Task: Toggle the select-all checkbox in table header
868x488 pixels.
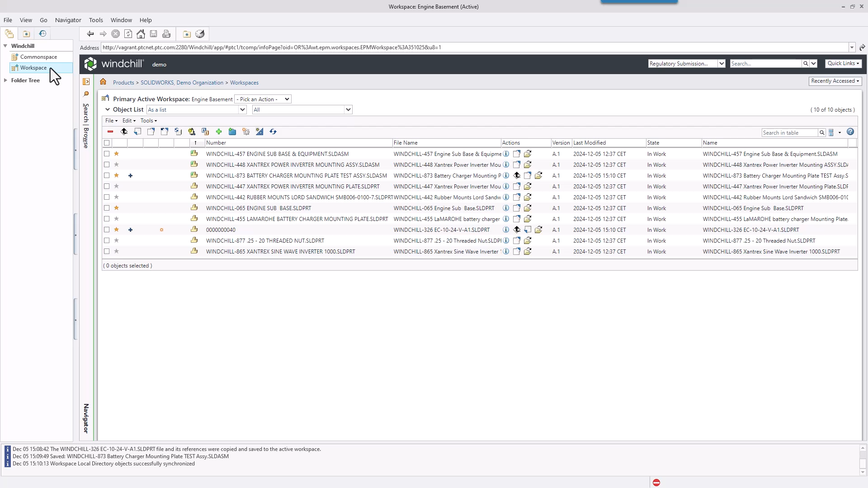Action: [x=107, y=143]
